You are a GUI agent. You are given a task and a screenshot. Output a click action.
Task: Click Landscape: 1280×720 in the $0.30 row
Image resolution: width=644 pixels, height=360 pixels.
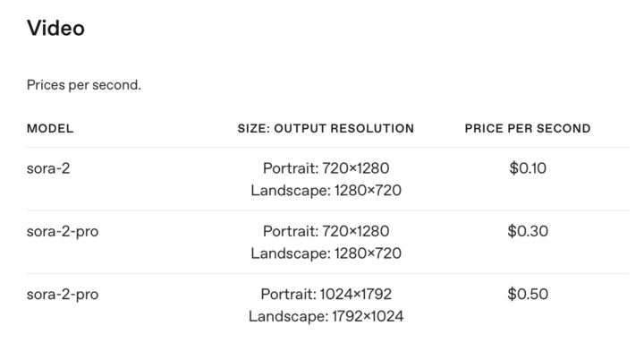point(326,253)
